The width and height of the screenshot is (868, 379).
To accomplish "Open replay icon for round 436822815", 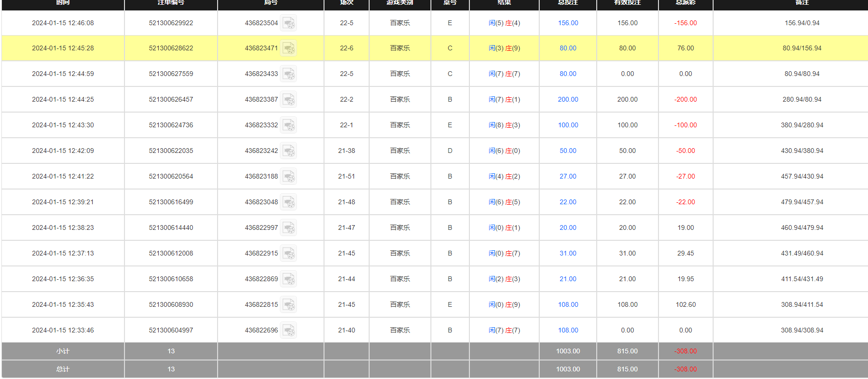I will tap(288, 305).
